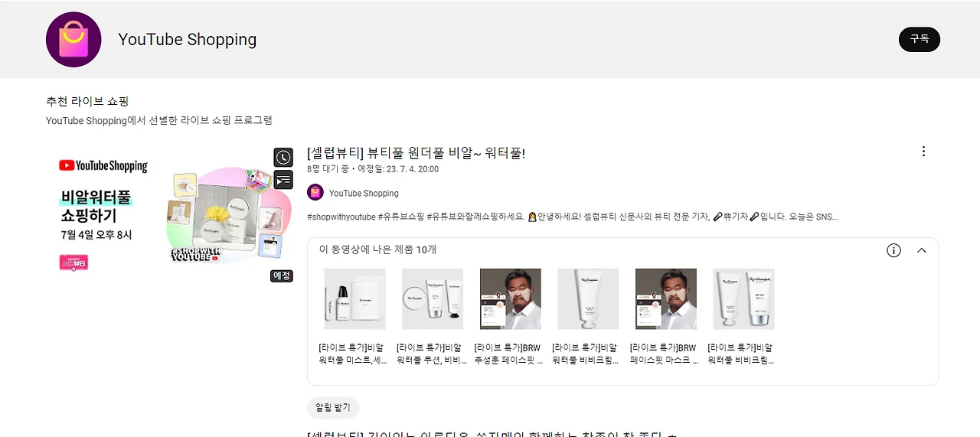Click the 8명 대기 중 scheduled time text

(373, 169)
